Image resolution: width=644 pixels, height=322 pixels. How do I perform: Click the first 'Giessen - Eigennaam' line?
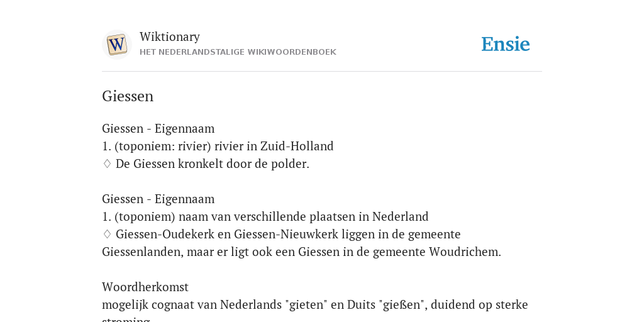(158, 128)
